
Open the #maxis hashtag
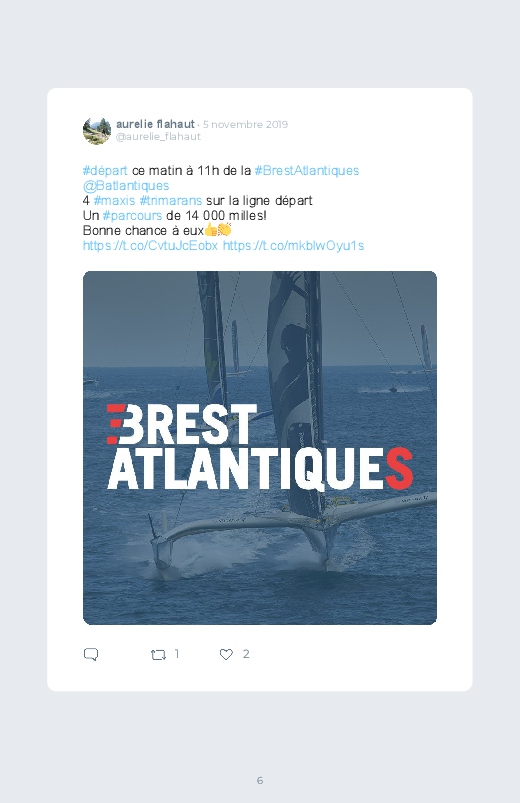point(114,200)
